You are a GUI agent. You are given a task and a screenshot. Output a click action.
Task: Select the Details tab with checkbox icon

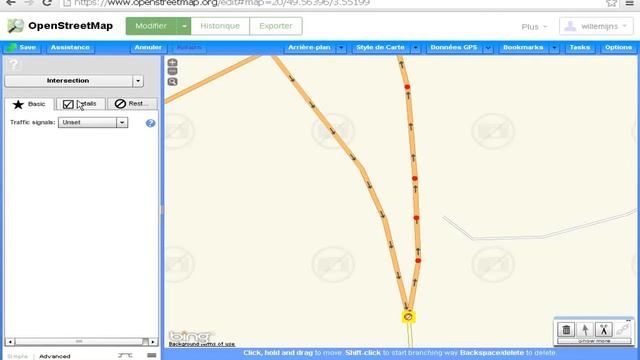pyautogui.click(x=80, y=104)
